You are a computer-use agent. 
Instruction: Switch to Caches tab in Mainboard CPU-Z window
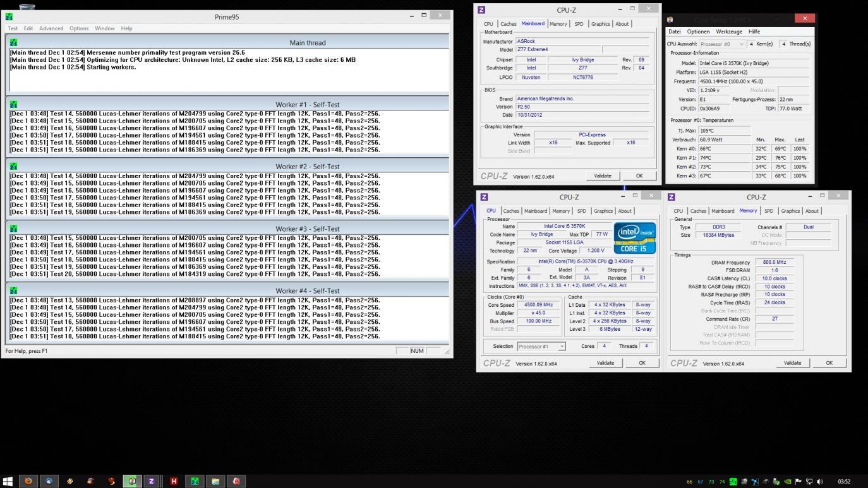pos(509,24)
